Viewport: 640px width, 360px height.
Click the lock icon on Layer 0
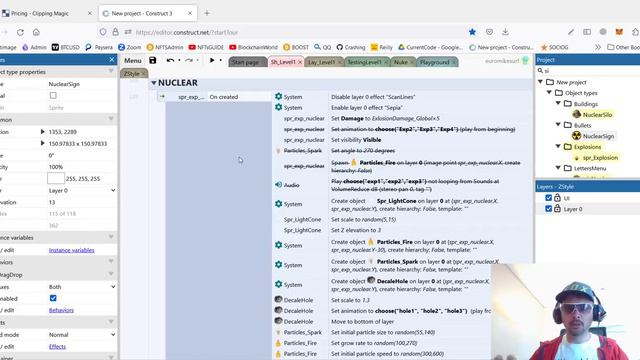pos(557,209)
